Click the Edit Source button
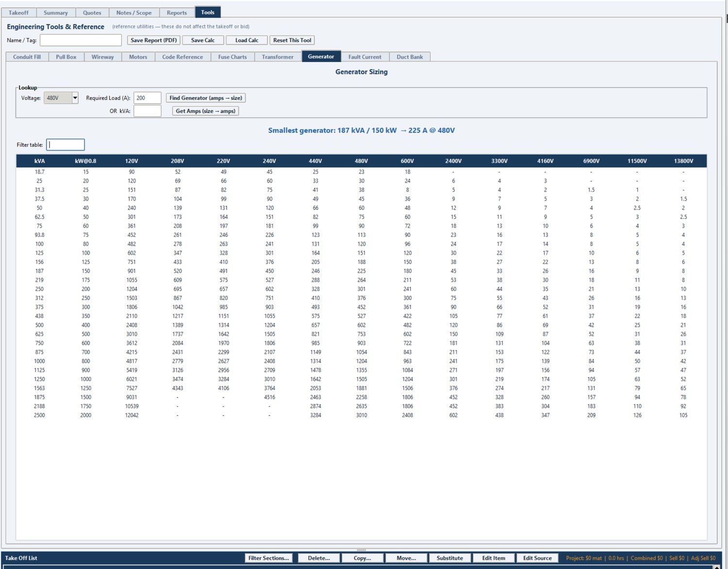 (537, 558)
